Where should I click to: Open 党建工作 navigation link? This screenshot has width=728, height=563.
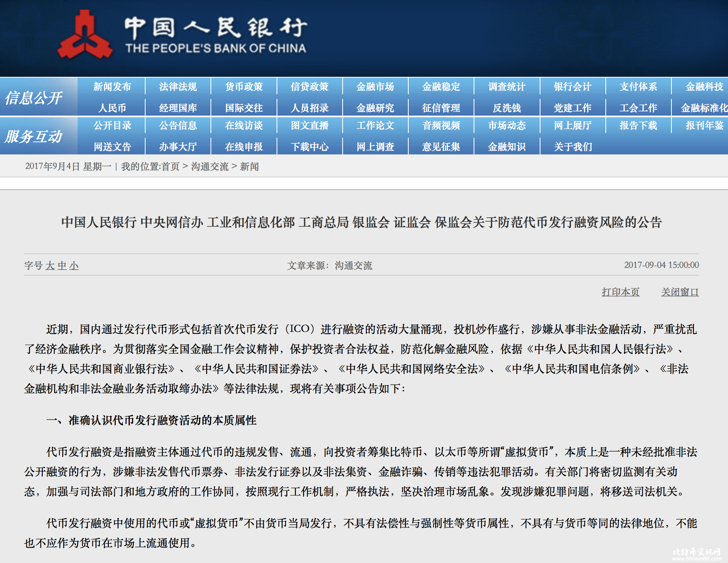[573, 108]
